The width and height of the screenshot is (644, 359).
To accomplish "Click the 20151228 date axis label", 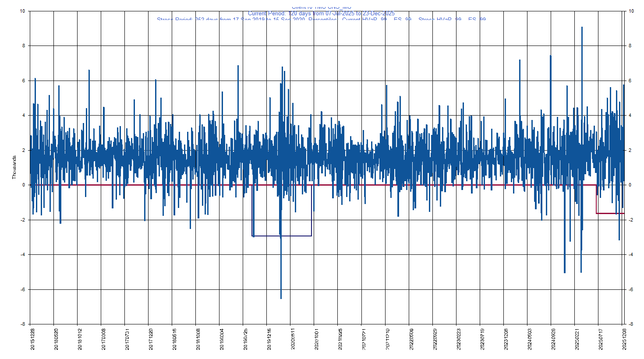I will click(x=33, y=339).
